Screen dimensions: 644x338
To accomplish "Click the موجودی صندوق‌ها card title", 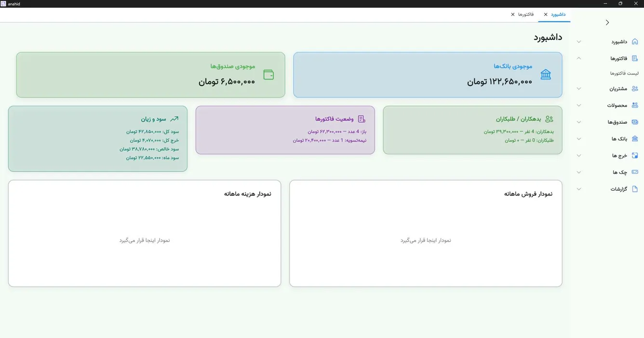I will pos(233,66).
